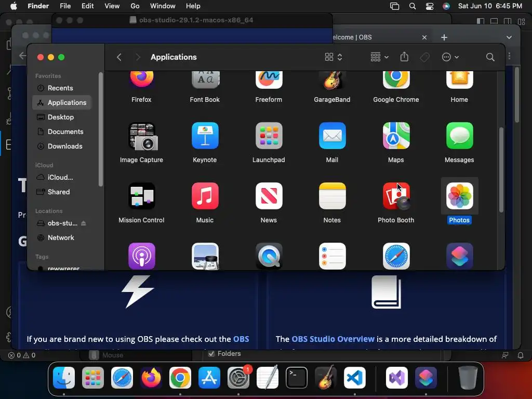Image resolution: width=532 pixels, height=399 pixels.
Task: Open a new browser tab
Action: [444, 37]
